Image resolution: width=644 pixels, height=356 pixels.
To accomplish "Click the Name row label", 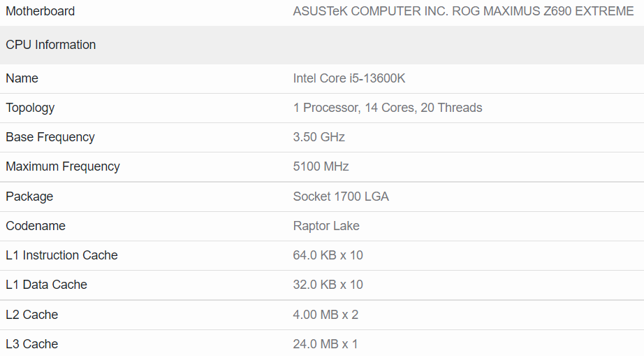I will point(22,78).
